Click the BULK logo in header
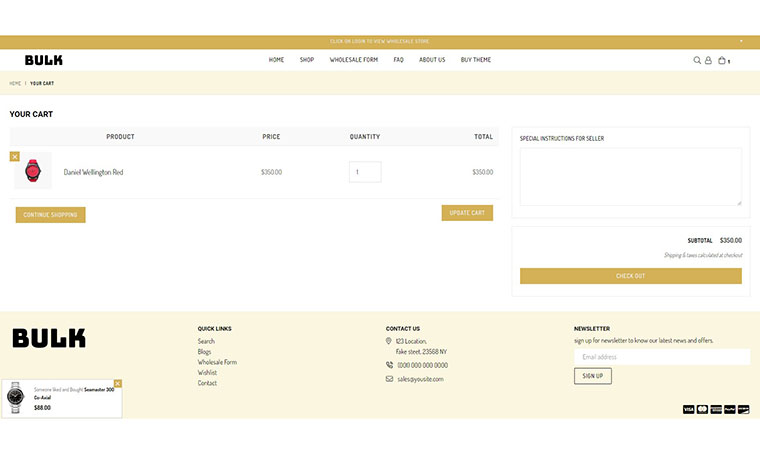Screen dimensions: 760x454 click(44, 60)
